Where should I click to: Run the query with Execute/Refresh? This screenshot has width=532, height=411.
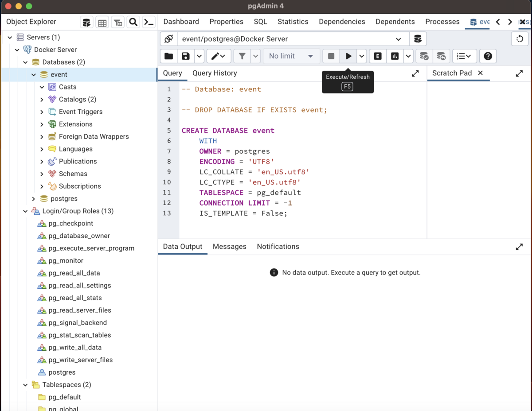pyautogui.click(x=348, y=56)
